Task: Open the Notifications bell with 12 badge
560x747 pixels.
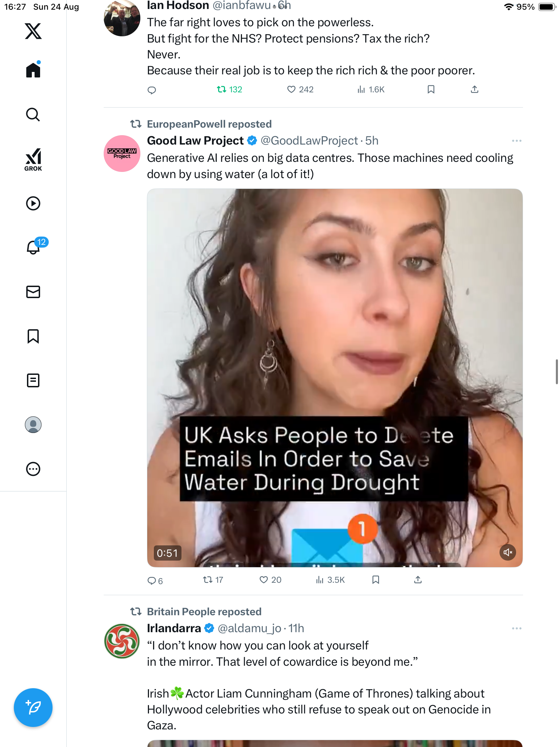Action: click(34, 247)
